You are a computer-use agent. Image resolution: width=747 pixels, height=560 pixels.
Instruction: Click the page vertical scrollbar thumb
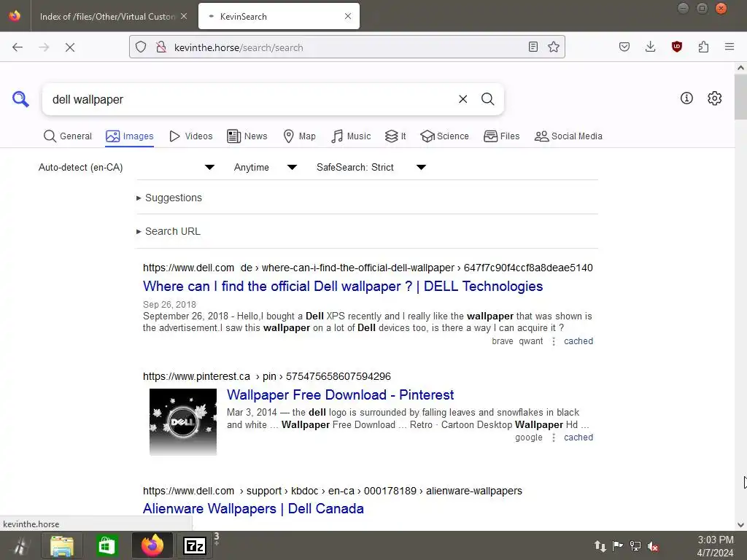click(740, 97)
